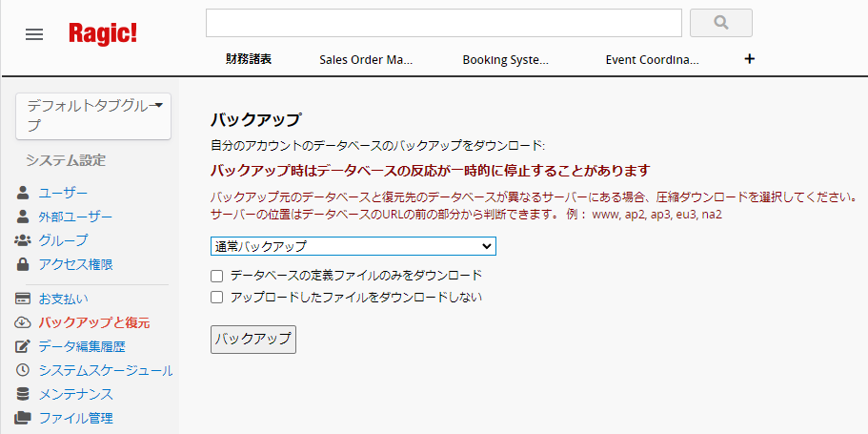Open the hamburger menu icon
This screenshot has width=868, height=434.
(x=34, y=34)
